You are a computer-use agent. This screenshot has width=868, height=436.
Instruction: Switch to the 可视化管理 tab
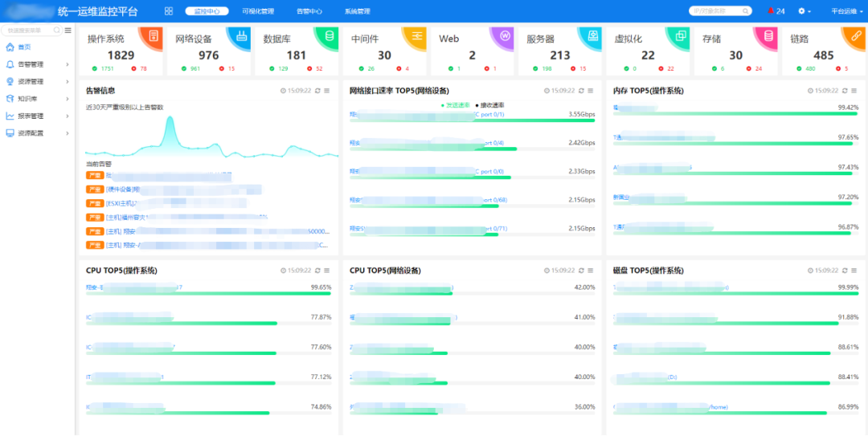coord(258,11)
